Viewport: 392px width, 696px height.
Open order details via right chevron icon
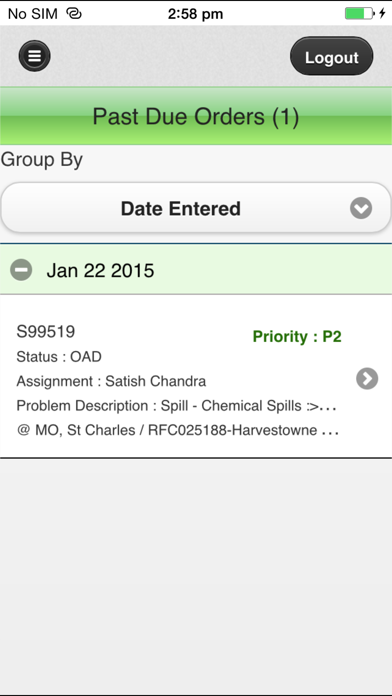367,379
